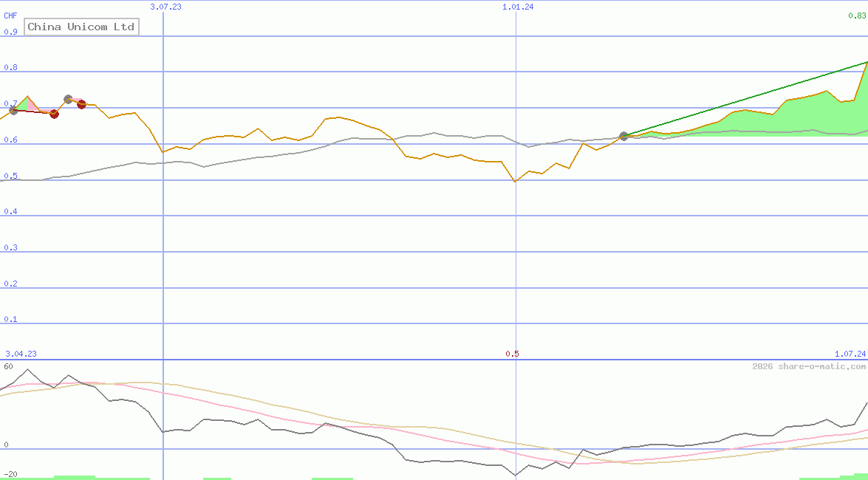Select the 0.83 latest price value
This screenshot has width=868, height=480.
coord(858,16)
